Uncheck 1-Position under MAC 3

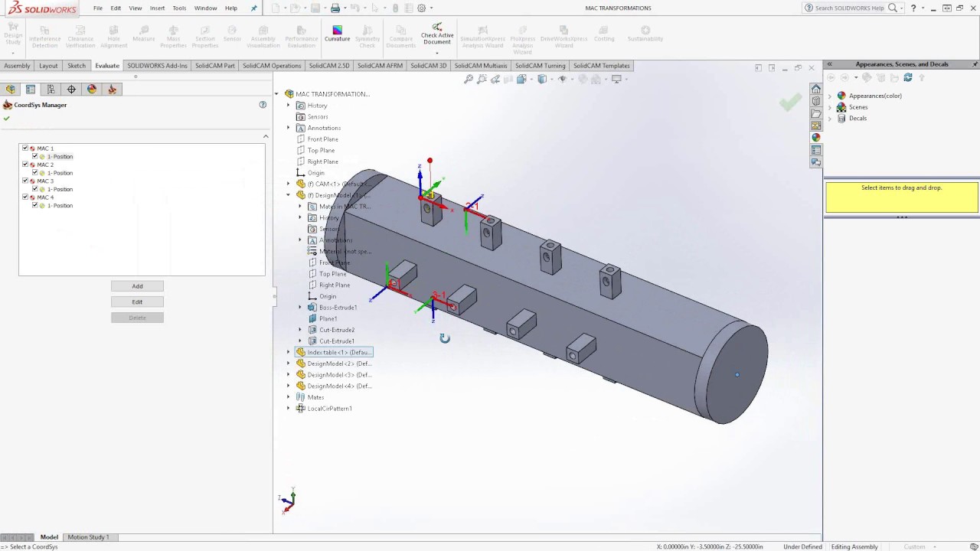[x=34, y=189]
